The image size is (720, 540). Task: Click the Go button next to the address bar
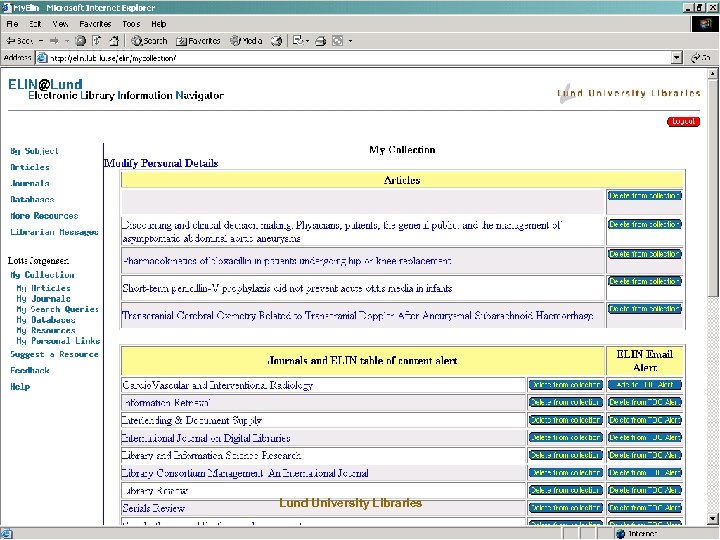click(x=701, y=58)
